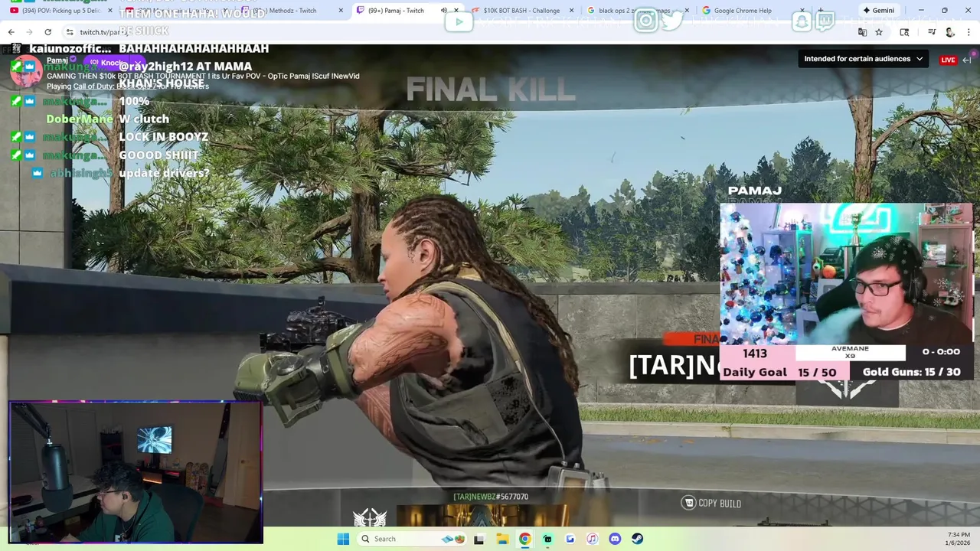Open Task View on the taskbar
The width and height of the screenshot is (980, 551).
(x=479, y=539)
